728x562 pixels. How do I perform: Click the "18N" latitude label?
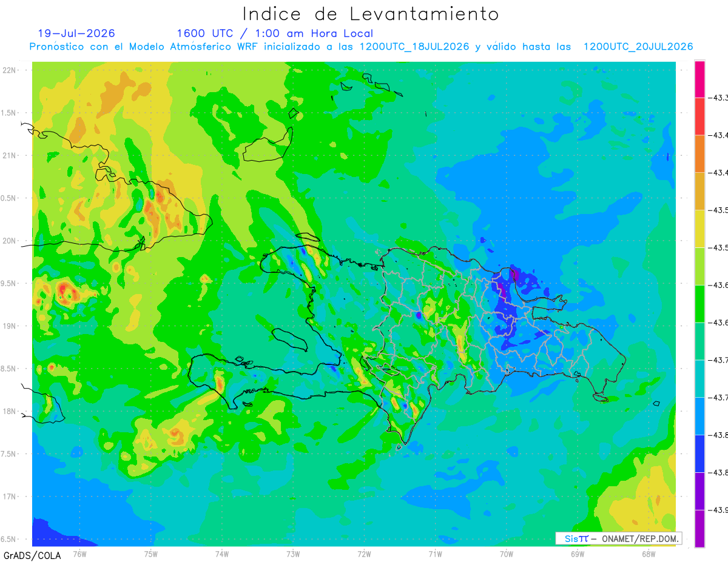pyautogui.click(x=10, y=411)
